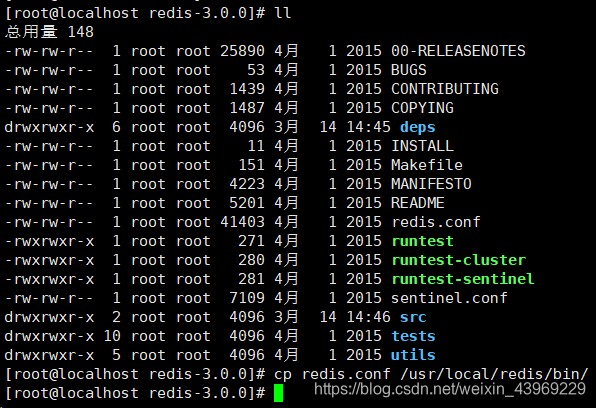The width and height of the screenshot is (596, 408).
Task: Click the timestamp 14:45
Action: (368, 127)
